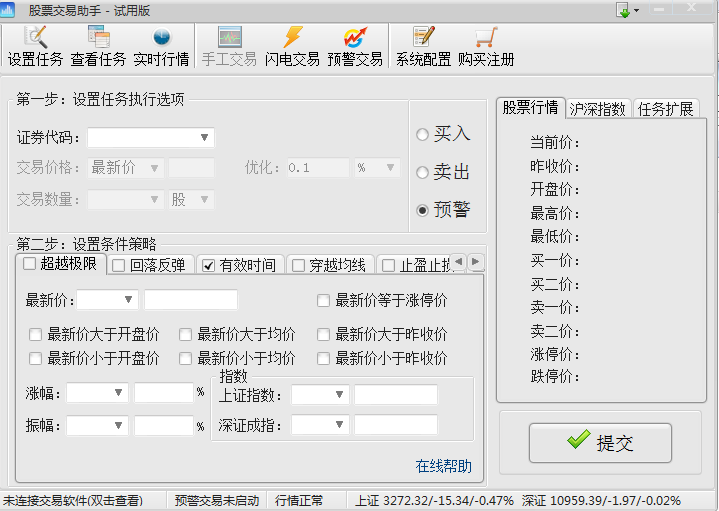Enable 最新价小于昨收价 checkbox
Viewport: 719px width, 511px height.
tap(323, 358)
